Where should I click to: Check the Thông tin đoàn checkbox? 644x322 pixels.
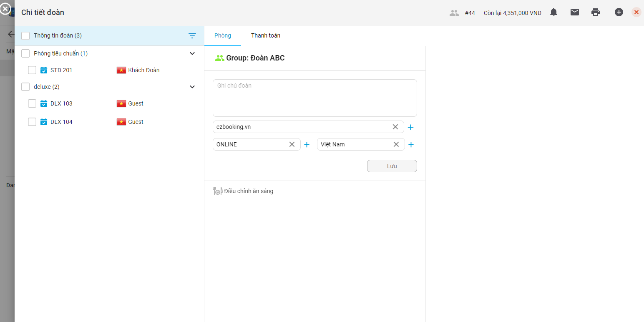coord(25,36)
